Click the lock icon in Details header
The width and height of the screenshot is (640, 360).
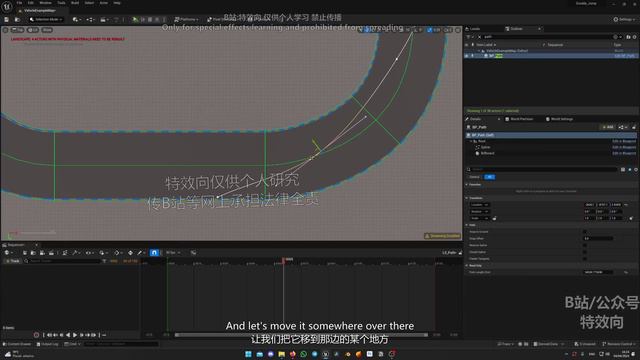tap(634, 127)
